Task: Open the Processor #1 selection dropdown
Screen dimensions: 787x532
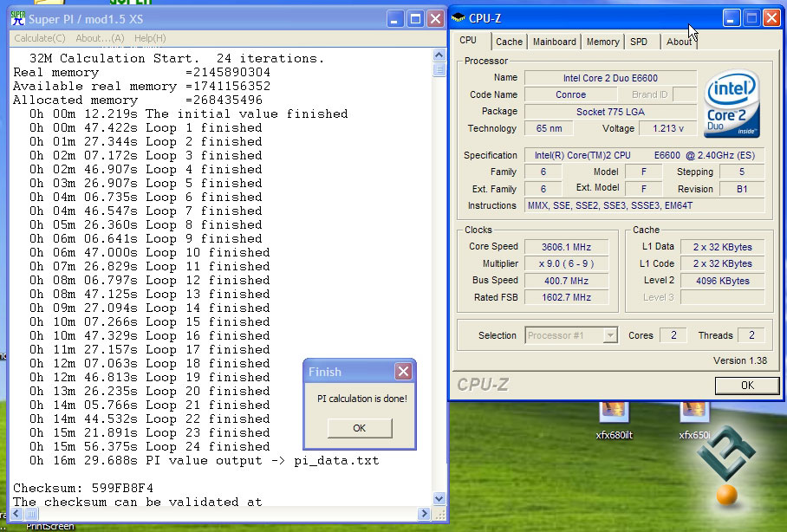Action: coord(610,335)
